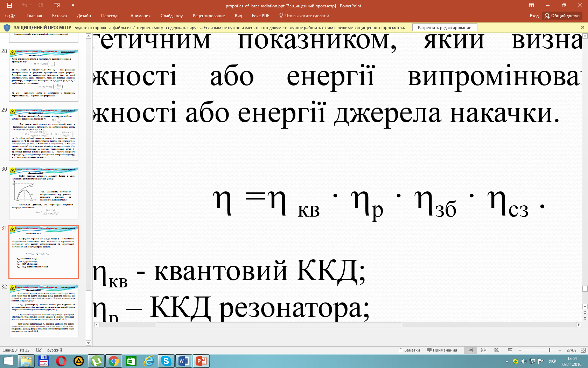Screen dimensions: 588x368
Task: Show hidden system tray icons
Action: click(x=507, y=361)
